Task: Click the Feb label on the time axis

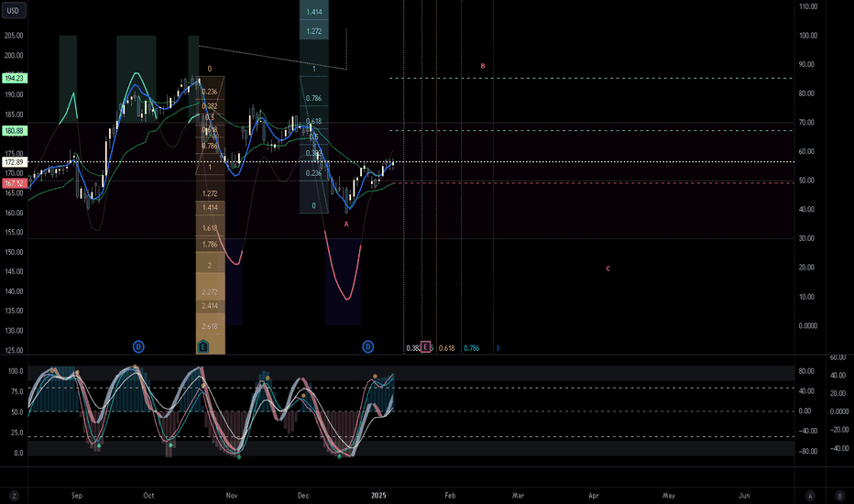Action: click(450, 495)
